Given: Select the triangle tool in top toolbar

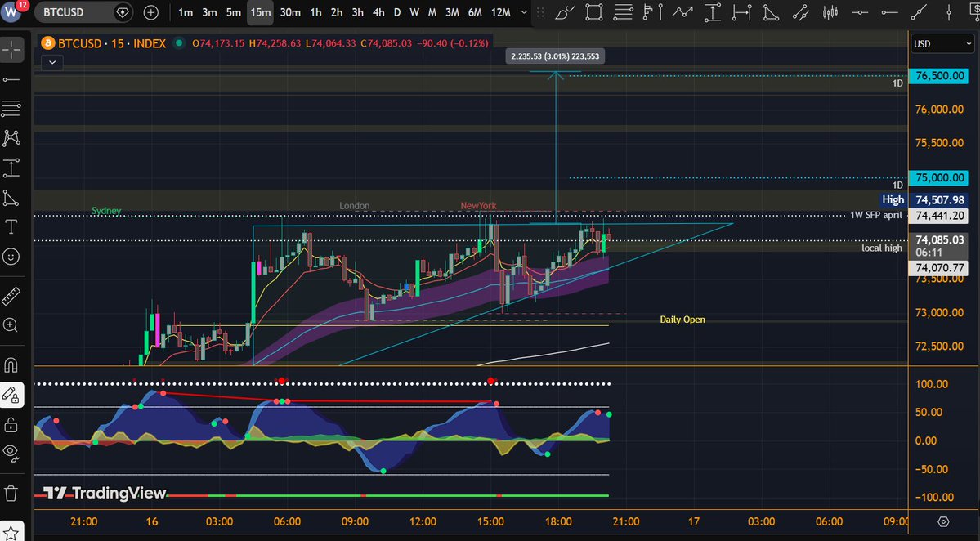Looking at the screenshot, I should (772, 12).
